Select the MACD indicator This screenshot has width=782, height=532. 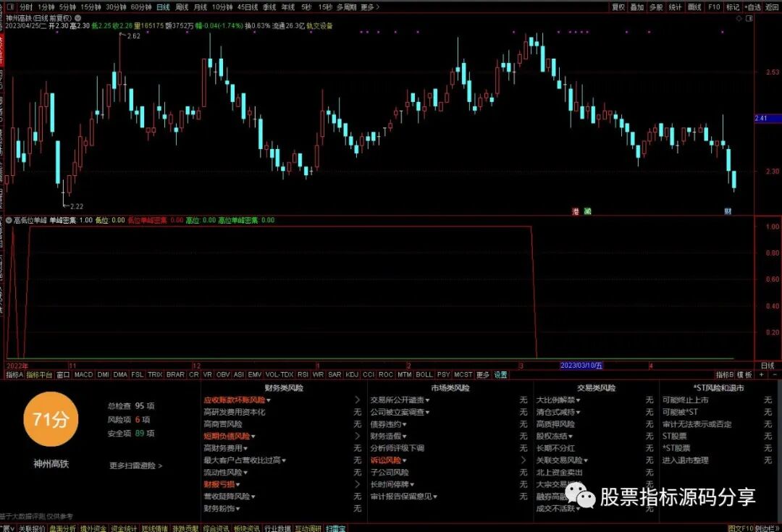(x=83, y=374)
